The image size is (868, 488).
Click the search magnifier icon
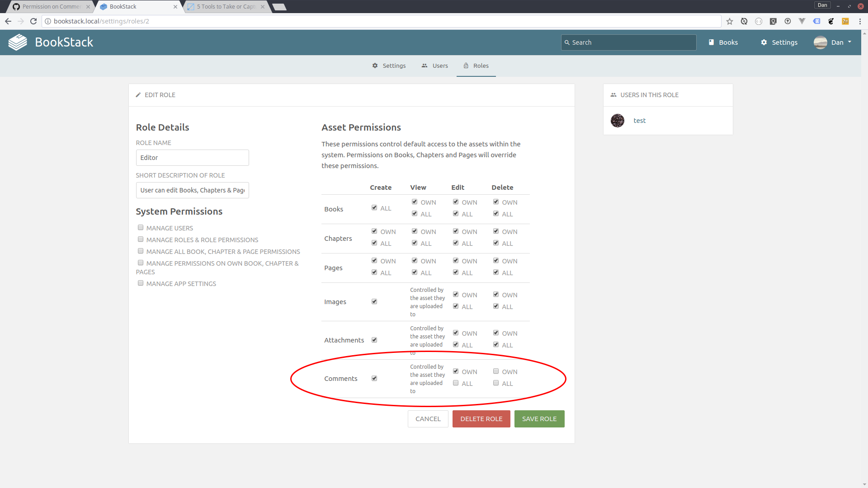point(567,42)
